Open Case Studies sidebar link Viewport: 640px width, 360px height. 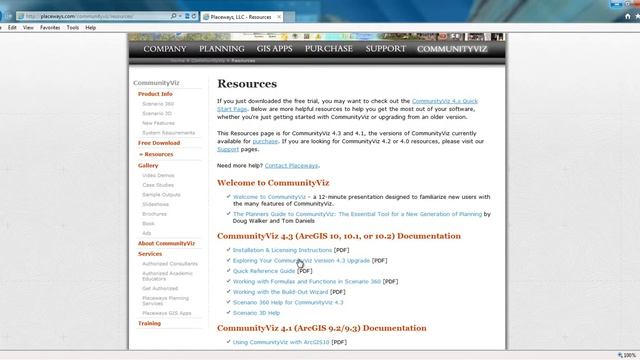click(158, 185)
